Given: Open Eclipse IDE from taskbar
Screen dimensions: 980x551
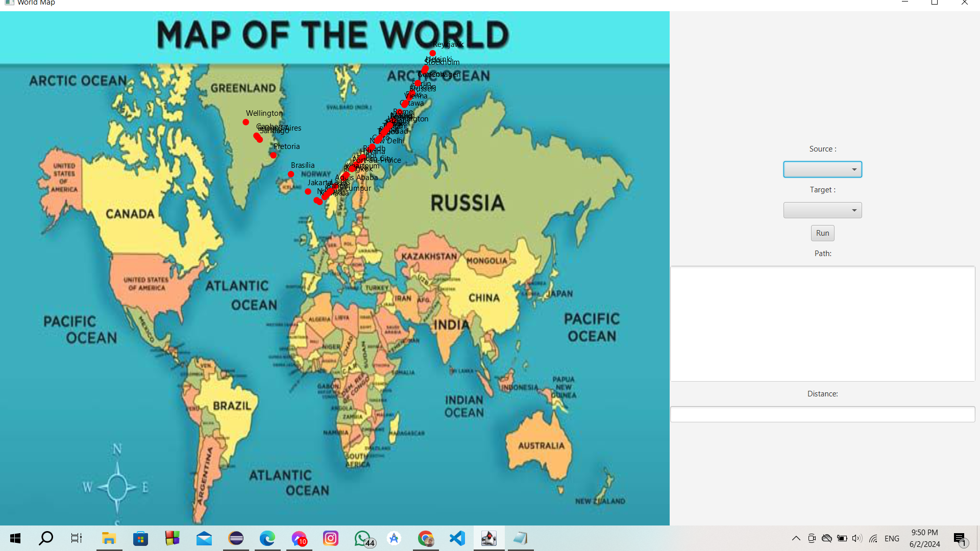Looking at the screenshot, I should tap(236, 538).
